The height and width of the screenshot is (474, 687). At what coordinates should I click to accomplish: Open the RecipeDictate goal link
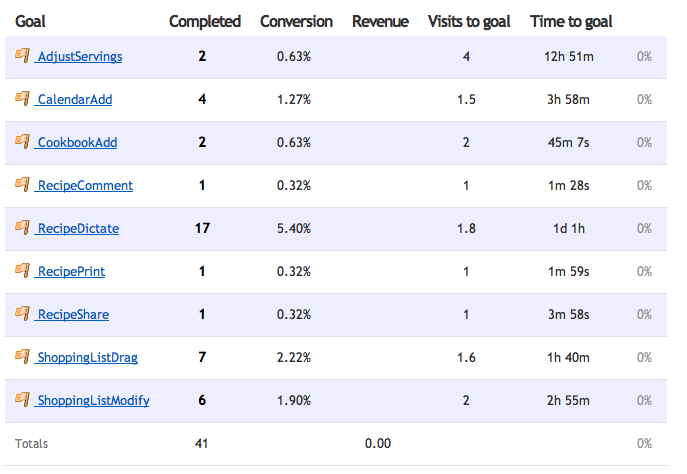click(x=77, y=229)
